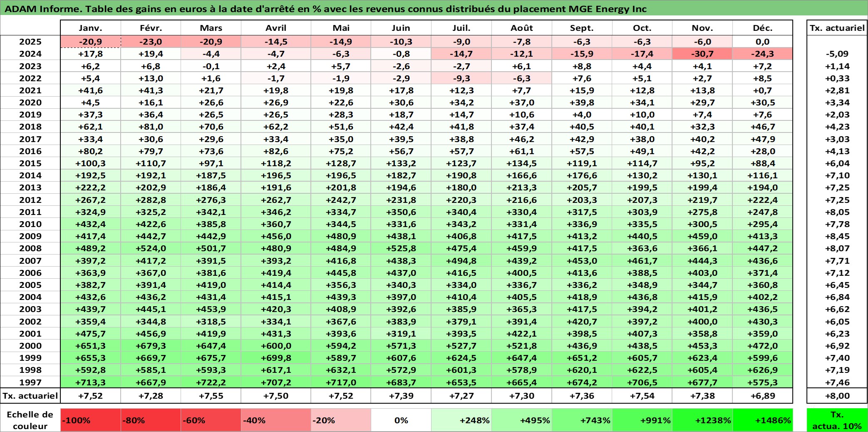
Task: Click the Août column header
Action: 522,28
